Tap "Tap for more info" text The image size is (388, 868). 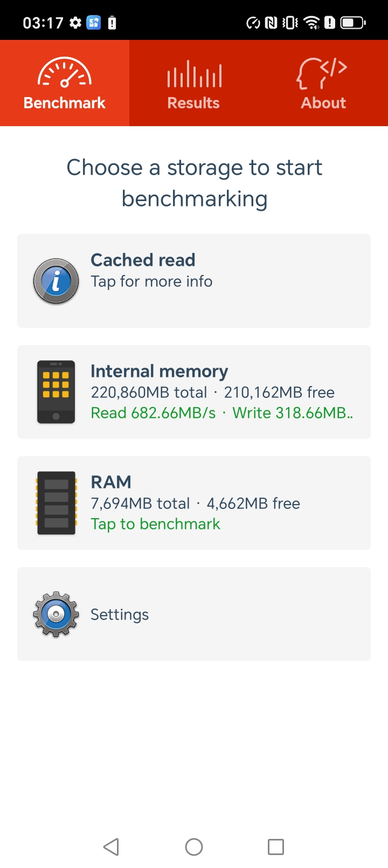point(151,281)
